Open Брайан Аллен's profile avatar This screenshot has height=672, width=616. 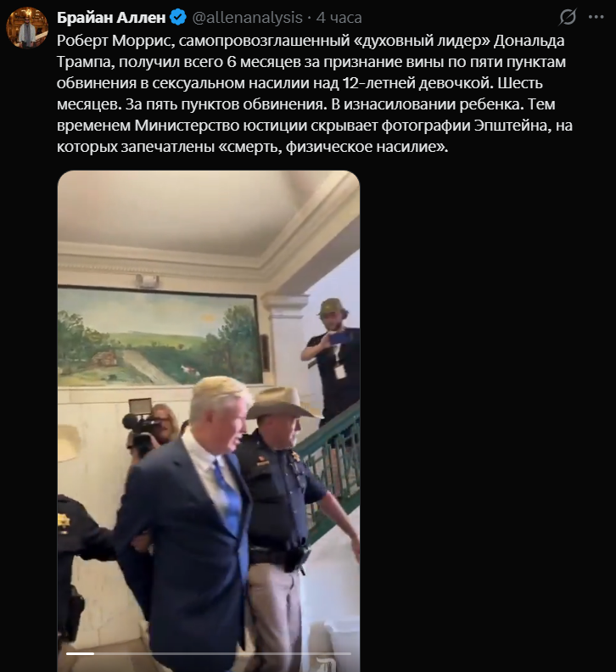27,28
